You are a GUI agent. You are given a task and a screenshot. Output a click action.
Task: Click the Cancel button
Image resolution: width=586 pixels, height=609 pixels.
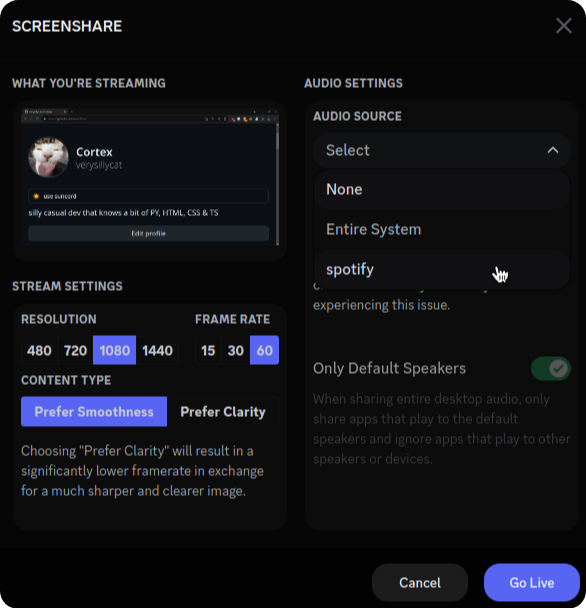tap(420, 583)
